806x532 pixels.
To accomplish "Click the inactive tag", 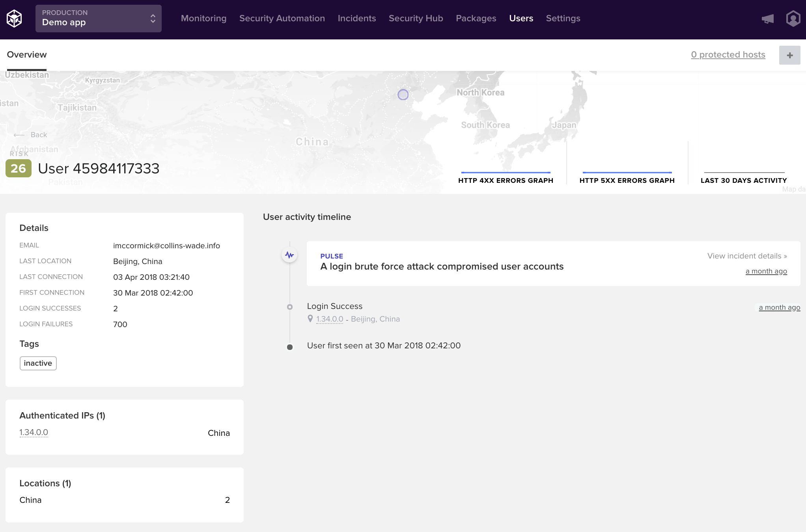I will [x=38, y=363].
